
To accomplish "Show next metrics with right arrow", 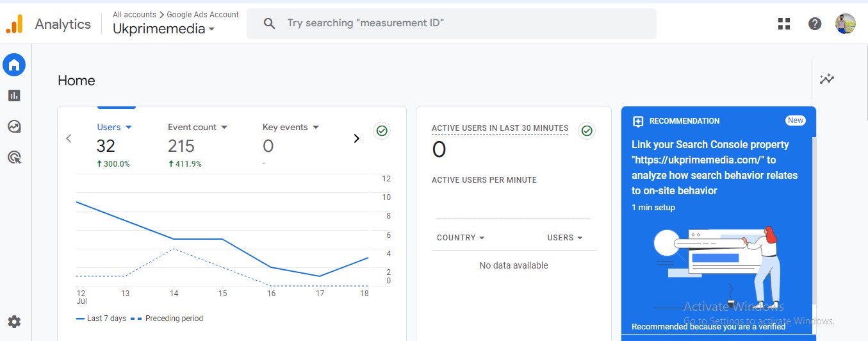I will coord(357,138).
